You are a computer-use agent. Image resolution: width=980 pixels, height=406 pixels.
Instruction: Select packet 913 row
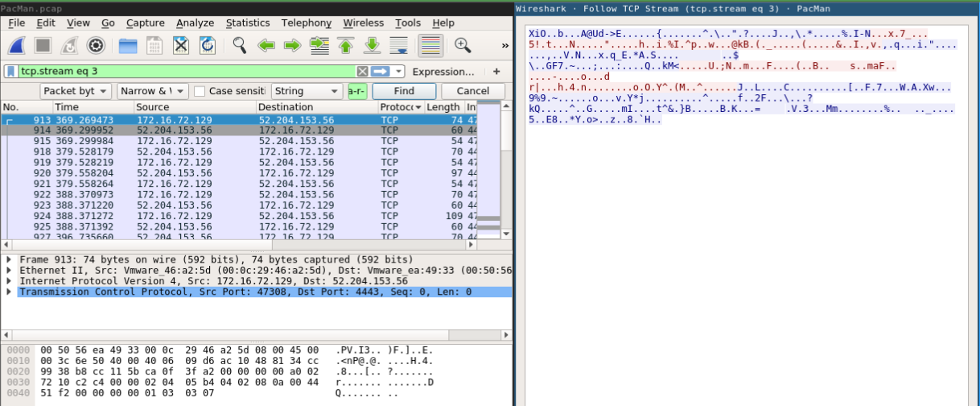click(239, 119)
